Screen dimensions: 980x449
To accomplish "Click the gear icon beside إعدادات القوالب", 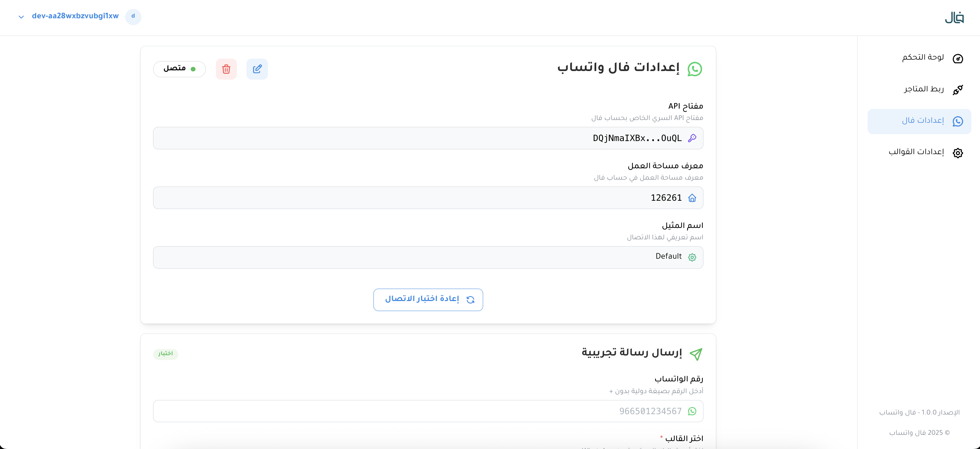I will [958, 152].
